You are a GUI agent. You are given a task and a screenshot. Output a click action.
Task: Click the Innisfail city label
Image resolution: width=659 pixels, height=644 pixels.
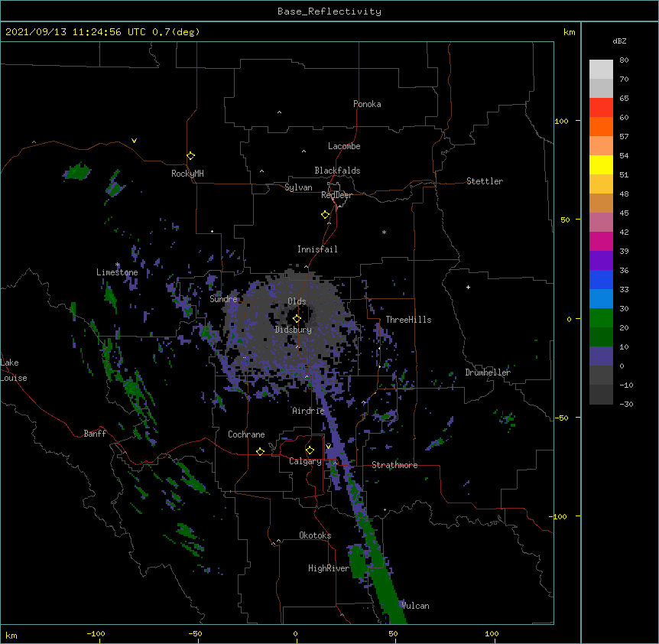[317, 249]
